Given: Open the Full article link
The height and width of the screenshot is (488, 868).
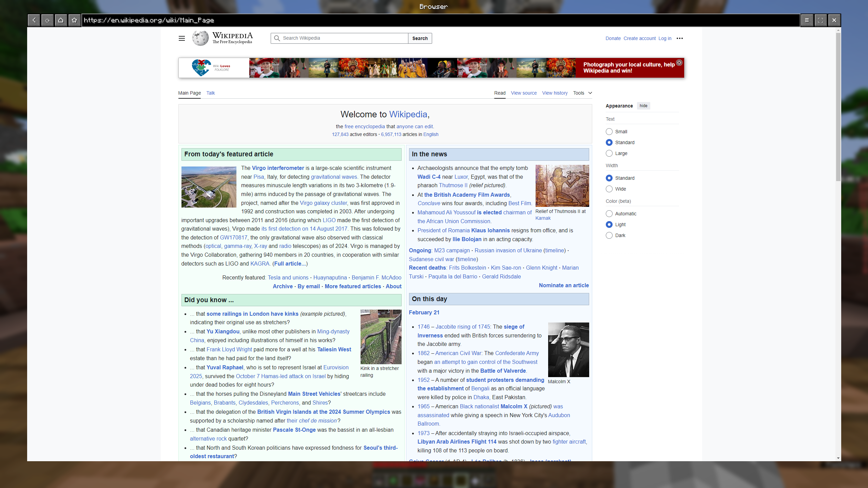Looking at the screenshot, I should 290,263.
